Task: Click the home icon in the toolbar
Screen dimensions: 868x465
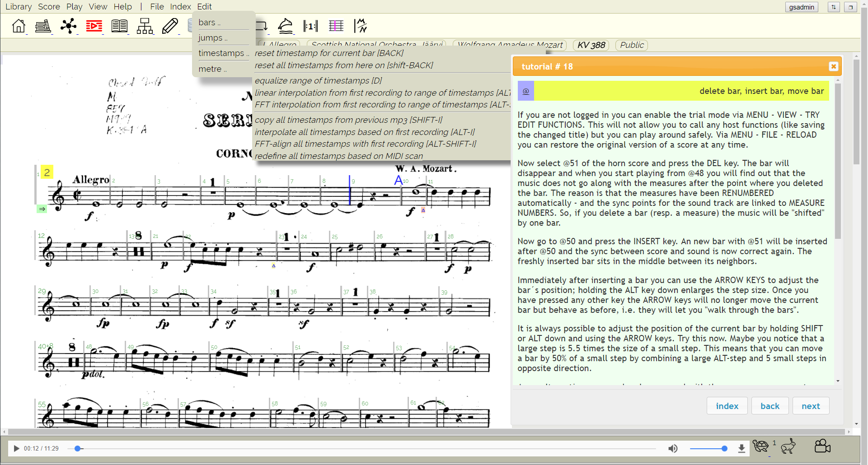Action: pos(19,26)
